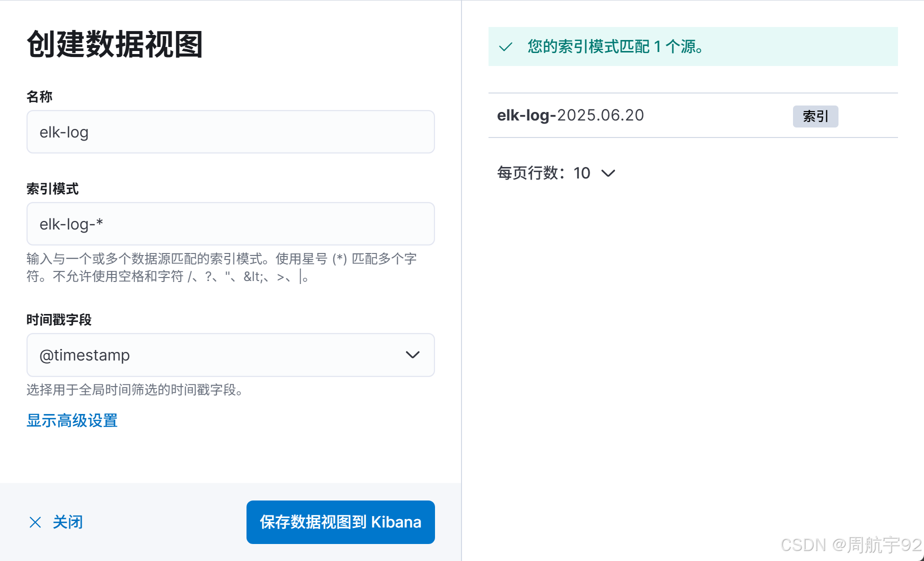The image size is (924, 561).
Task: Edit the index pattern field elk-log-*
Action: pos(230,224)
